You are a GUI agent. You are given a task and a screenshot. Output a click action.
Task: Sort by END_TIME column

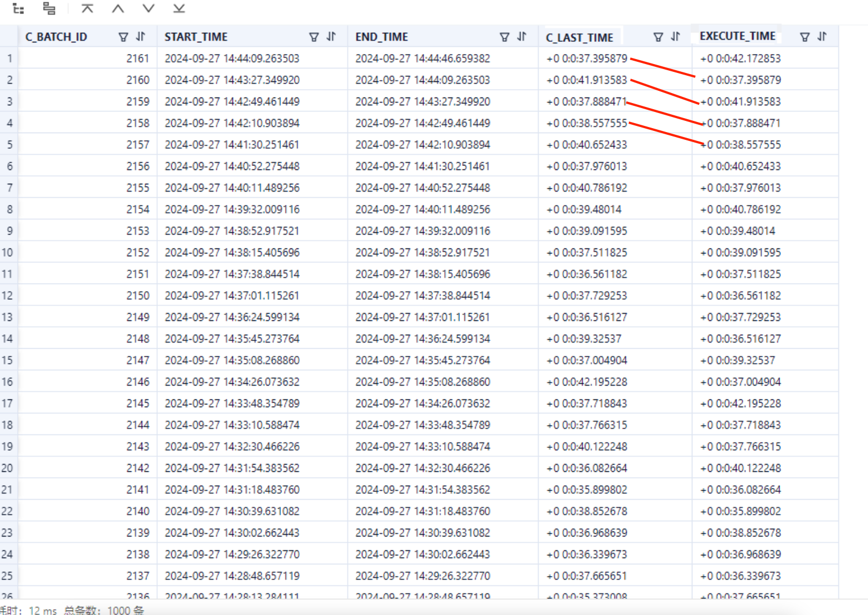(522, 37)
